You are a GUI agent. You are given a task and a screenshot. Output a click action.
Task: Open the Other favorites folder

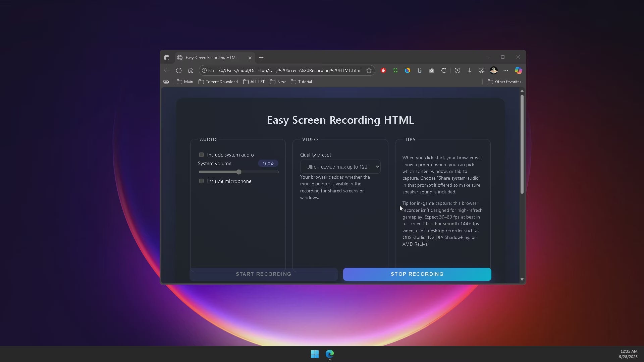(504, 82)
